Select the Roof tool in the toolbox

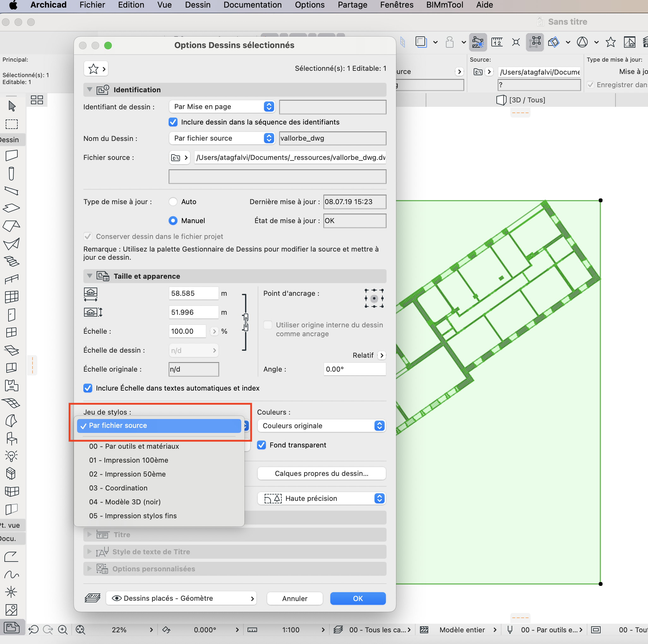pos(12,226)
